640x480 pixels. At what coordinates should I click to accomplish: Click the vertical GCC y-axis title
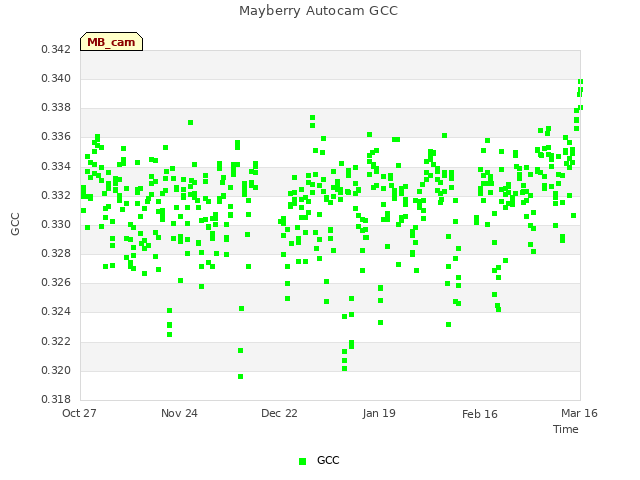[15, 224]
